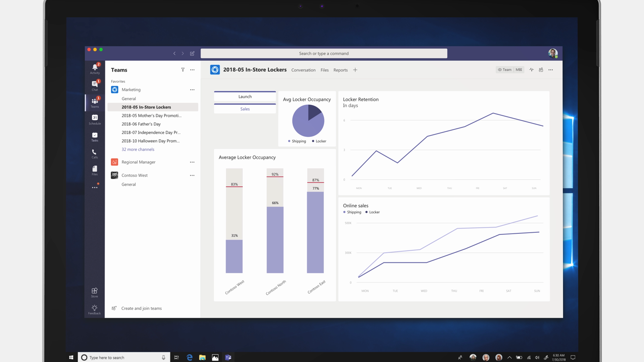Viewport: 644px width, 362px height.
Task: Start a new chat with compose icon
Action: tap(192, 53)
